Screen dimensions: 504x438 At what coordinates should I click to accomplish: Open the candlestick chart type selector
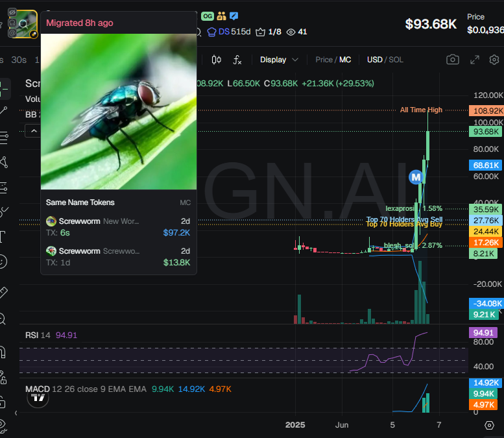[x=216, y=60]
